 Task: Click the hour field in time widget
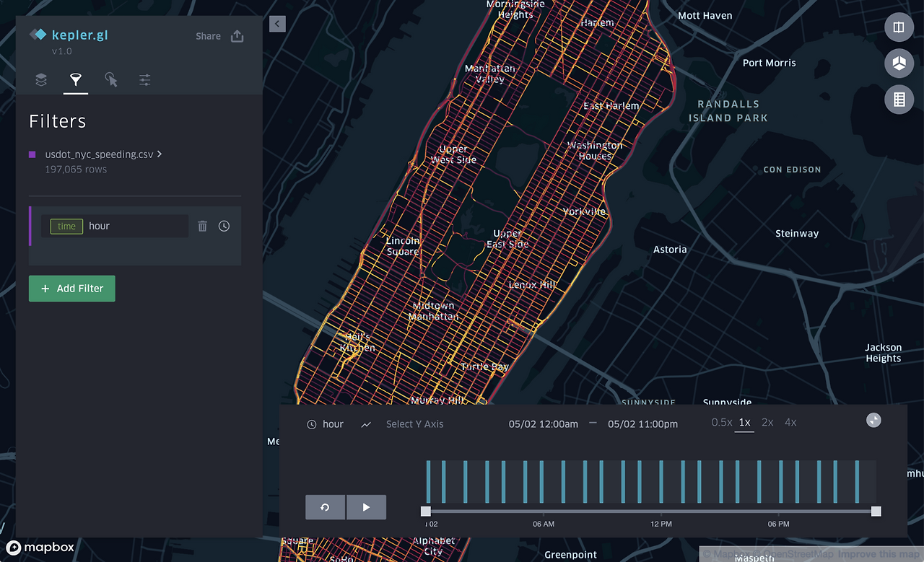pos(326,424)
